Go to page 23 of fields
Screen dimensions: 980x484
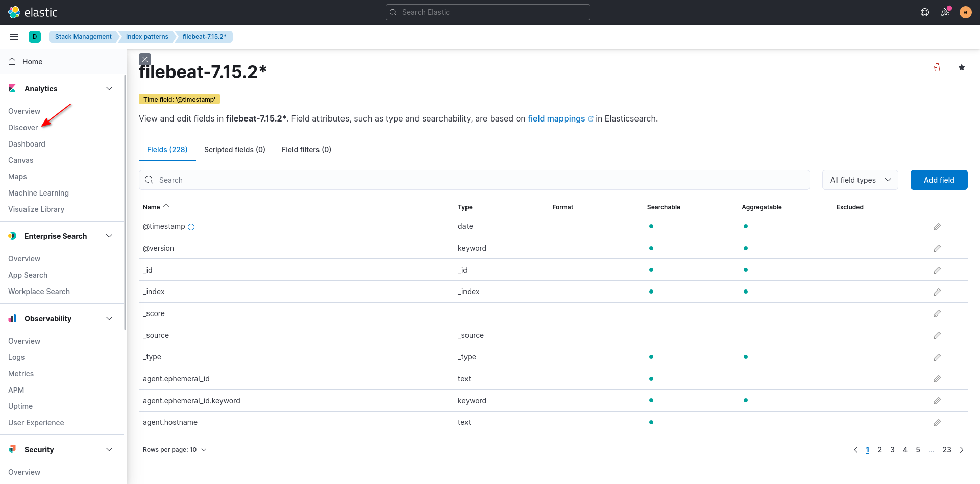pos(947,450)
